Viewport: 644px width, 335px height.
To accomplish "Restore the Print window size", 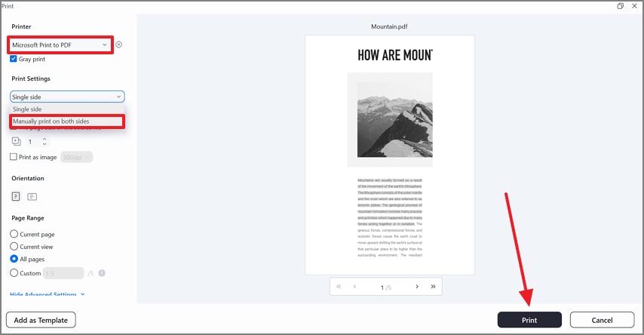I will pos(620,6).
